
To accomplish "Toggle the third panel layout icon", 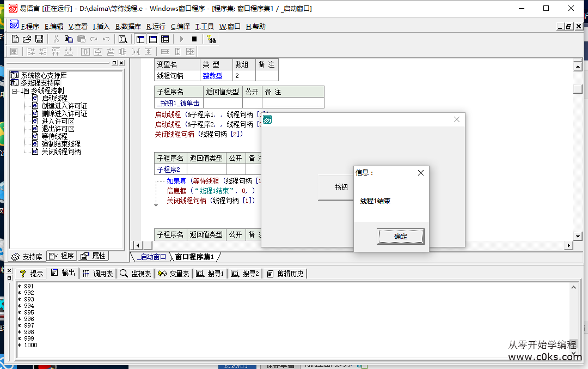I will pyautogui.click(x=165, y=39).
